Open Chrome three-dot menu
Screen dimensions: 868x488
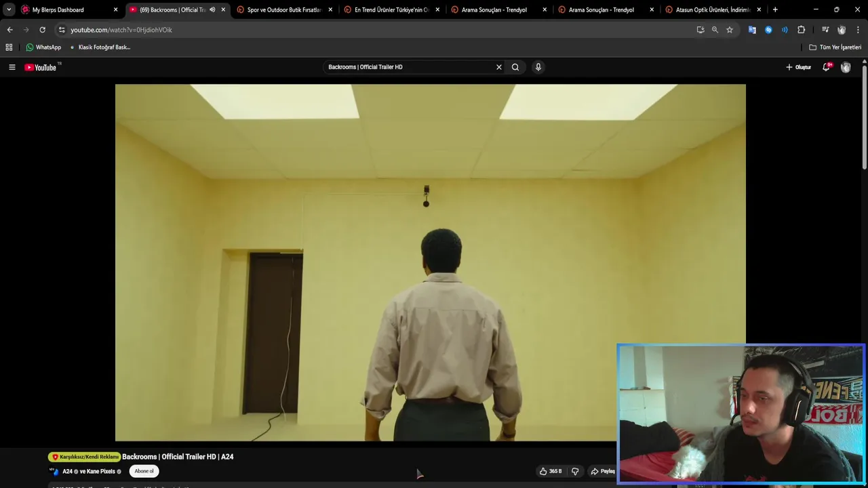[858, 30]
